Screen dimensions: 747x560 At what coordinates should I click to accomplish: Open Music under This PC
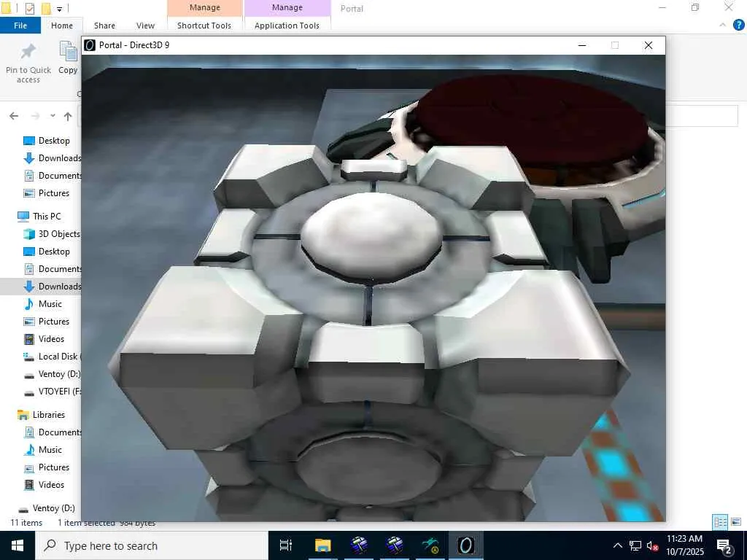tap(52, 304)
